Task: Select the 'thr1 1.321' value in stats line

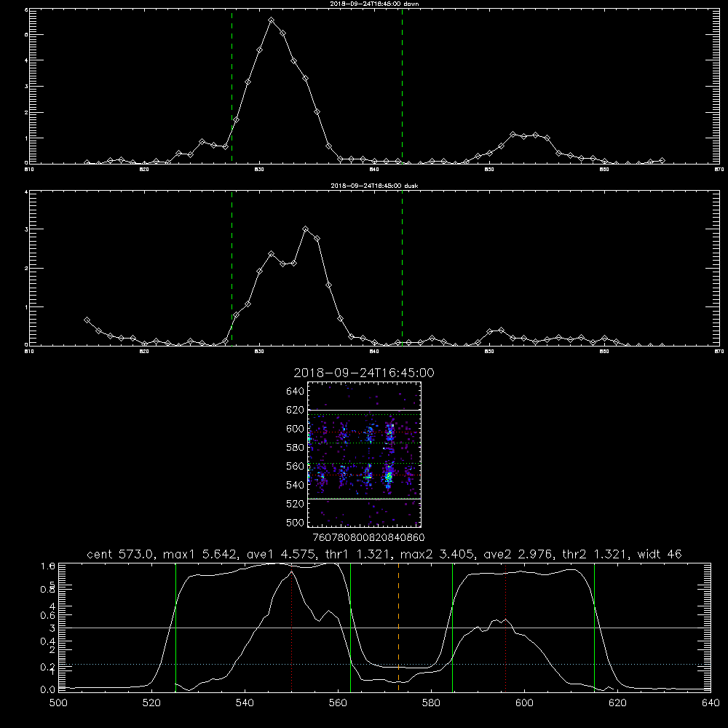Action: (360, 554)
